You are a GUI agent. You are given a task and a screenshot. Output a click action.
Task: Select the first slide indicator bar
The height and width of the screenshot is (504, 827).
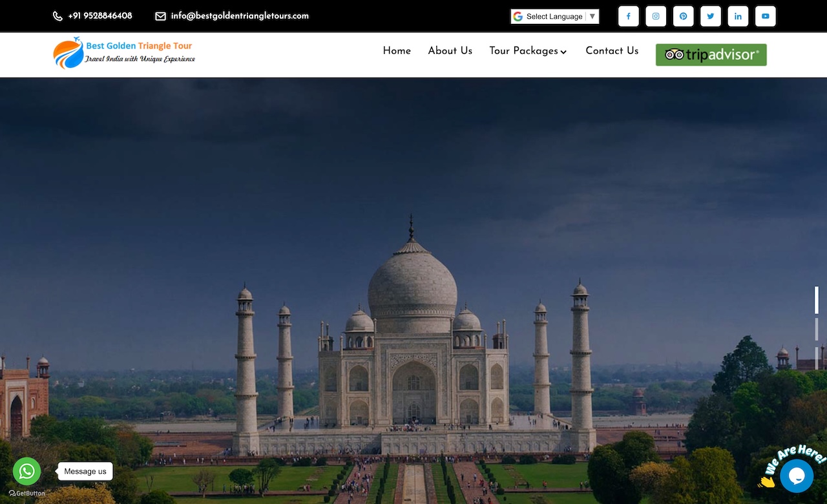point(817,300)
